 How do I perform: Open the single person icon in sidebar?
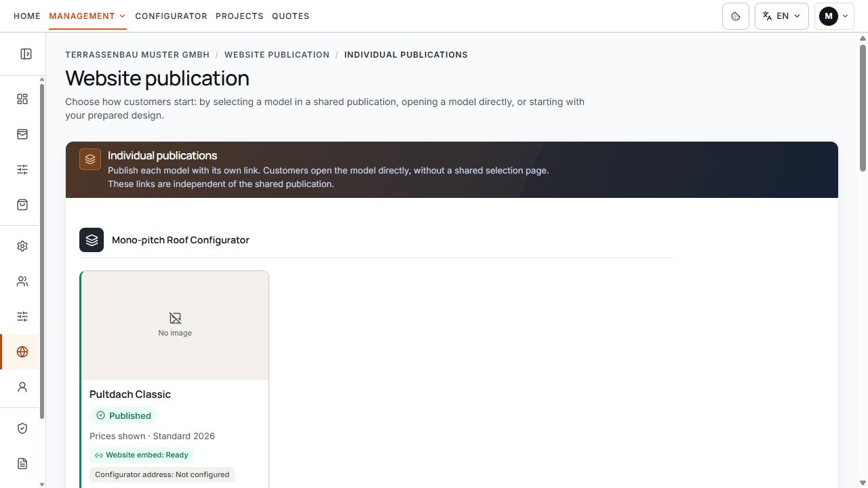coord(22,387)
